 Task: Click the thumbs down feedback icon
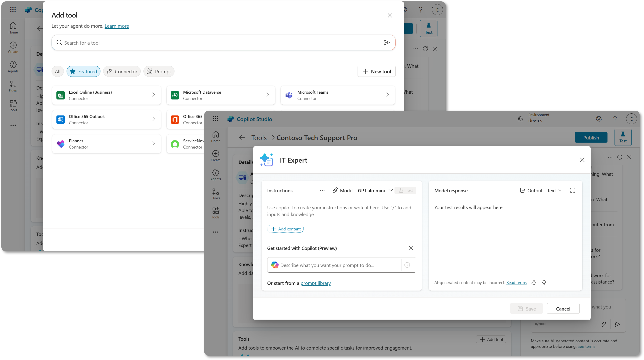pyautogui.click(x=543, y=283)
